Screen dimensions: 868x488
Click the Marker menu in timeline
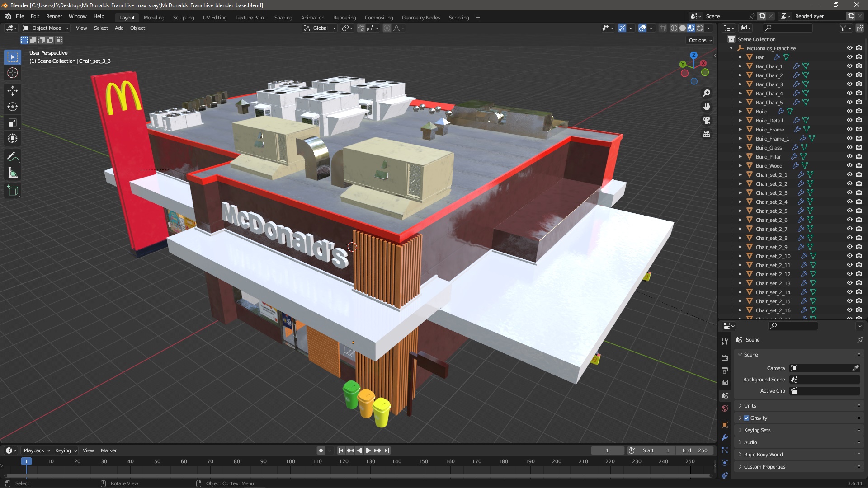point(108,450)
